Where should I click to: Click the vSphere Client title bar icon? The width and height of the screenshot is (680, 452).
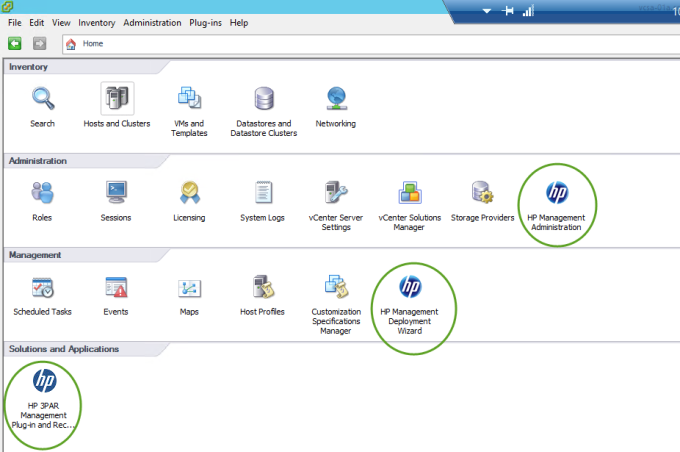click(x=7, y=6)
